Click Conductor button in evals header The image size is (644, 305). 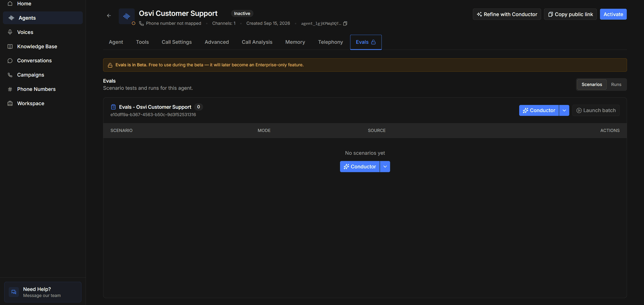[x=539, y=111]
